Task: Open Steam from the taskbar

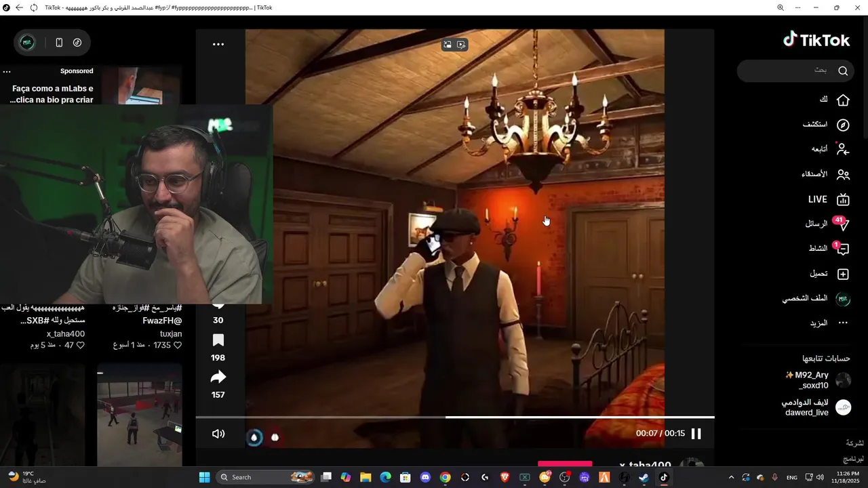Action: tap(644, 477)
